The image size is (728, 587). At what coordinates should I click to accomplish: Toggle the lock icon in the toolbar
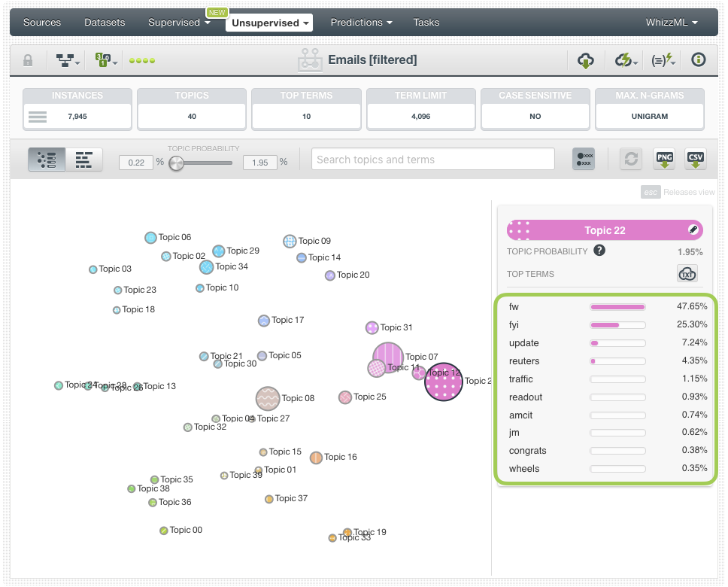[28, 59]
